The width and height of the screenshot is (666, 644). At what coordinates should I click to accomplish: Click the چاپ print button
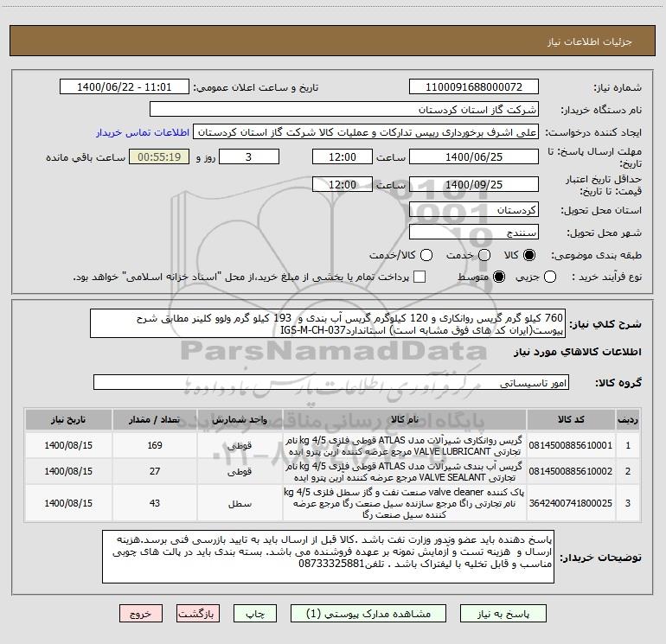(x=255, y=614)
